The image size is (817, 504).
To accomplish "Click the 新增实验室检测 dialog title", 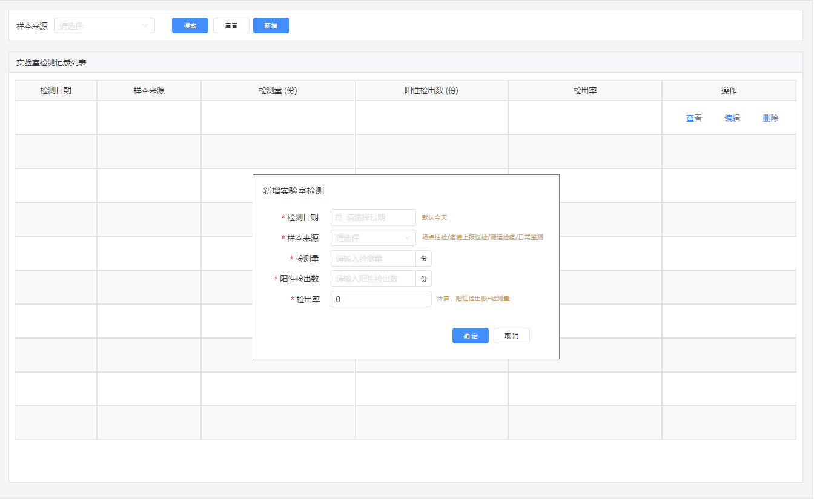I will [x=293, y=191].
